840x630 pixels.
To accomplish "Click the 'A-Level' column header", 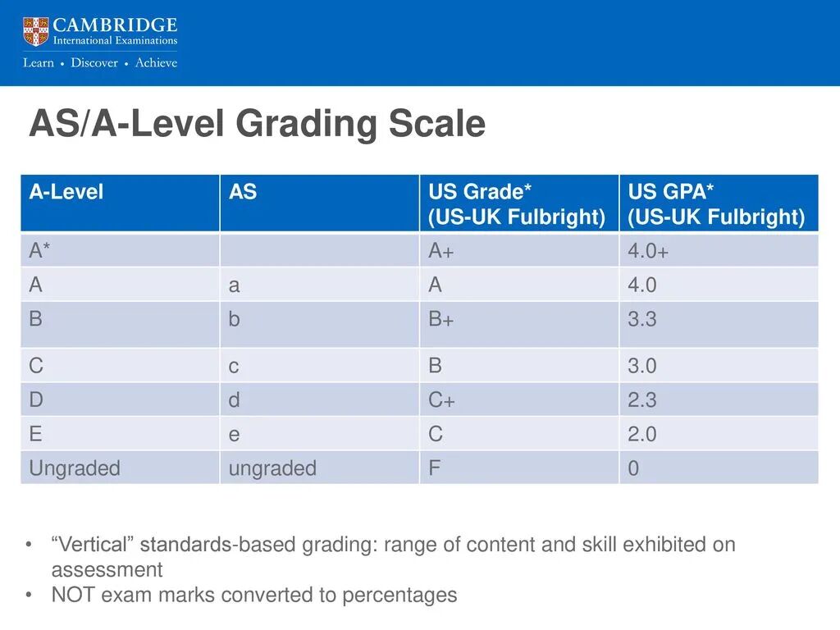I will (66, 192).
